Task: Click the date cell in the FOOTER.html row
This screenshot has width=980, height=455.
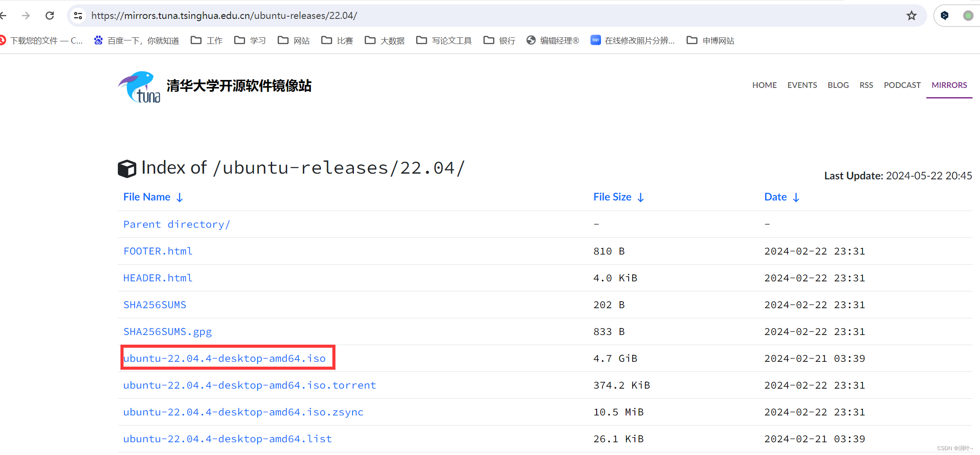Action: (814, 251)
